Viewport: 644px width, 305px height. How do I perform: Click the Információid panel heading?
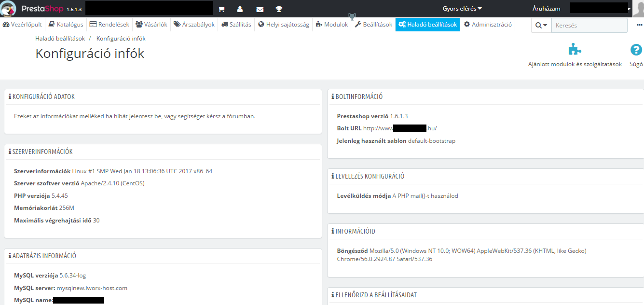click(355, 231)
